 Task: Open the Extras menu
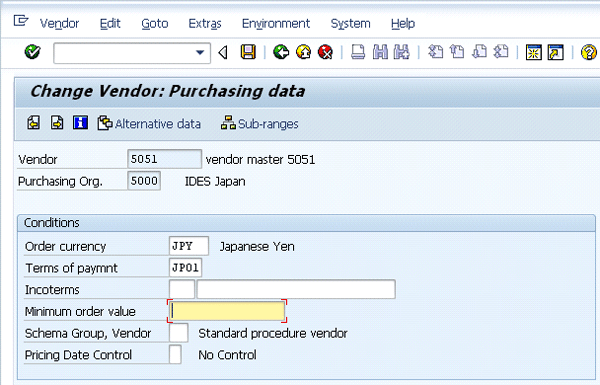coord(205,24)
